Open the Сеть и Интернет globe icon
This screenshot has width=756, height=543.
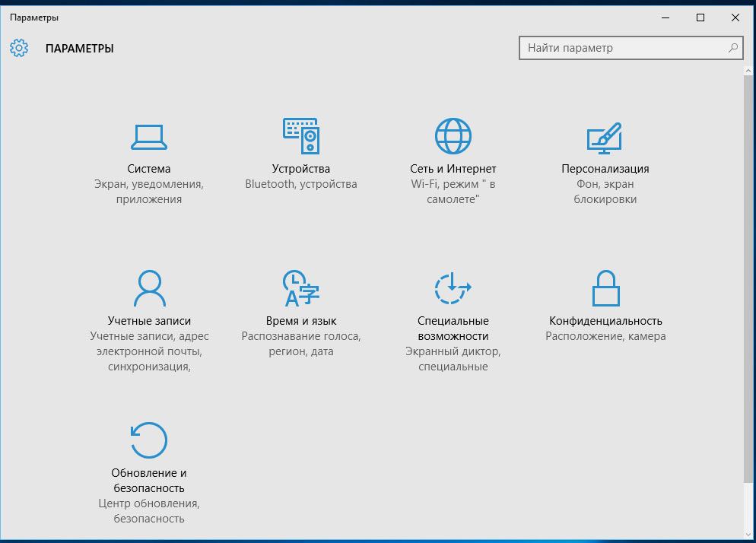coord(453,137)
